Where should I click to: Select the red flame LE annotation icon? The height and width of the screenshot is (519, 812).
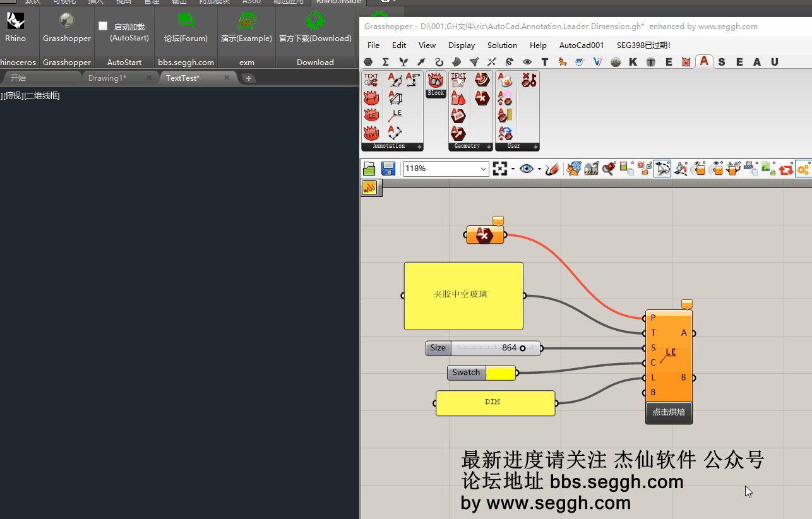tap(371, 116)
